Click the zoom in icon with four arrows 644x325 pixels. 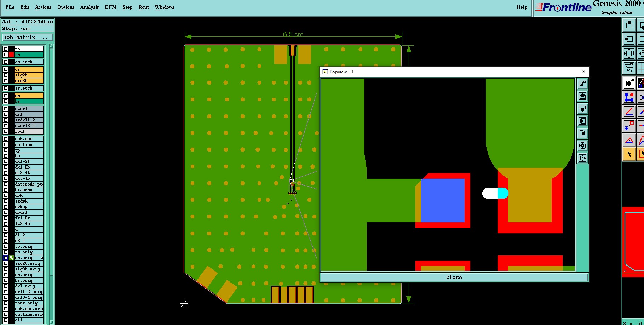pyautogui.click(x=629, y=53)
